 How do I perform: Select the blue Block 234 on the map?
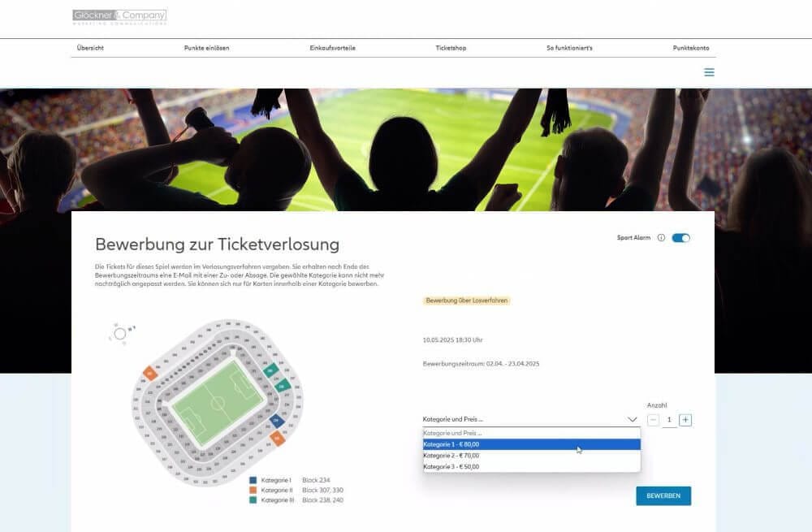pos(275,420)
